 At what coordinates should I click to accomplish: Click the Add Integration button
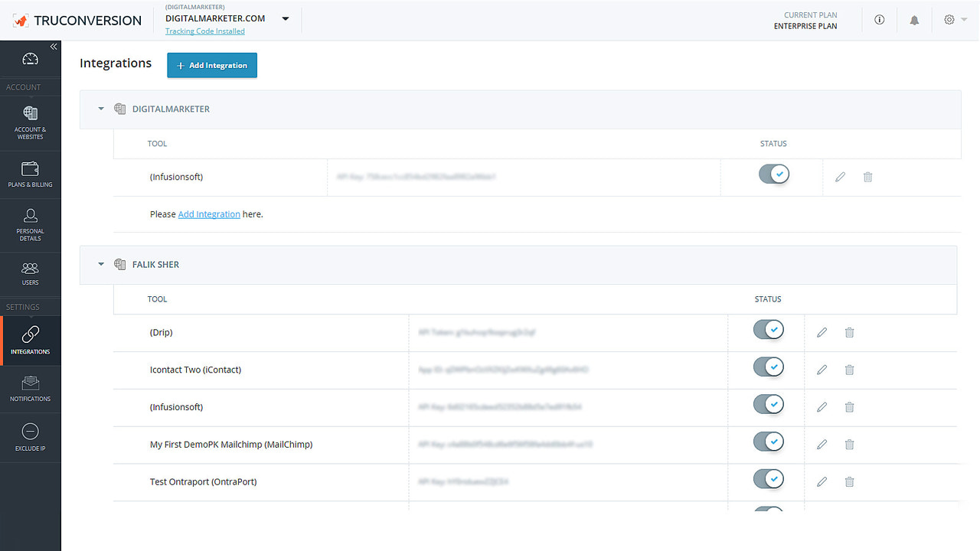(211, 65)
